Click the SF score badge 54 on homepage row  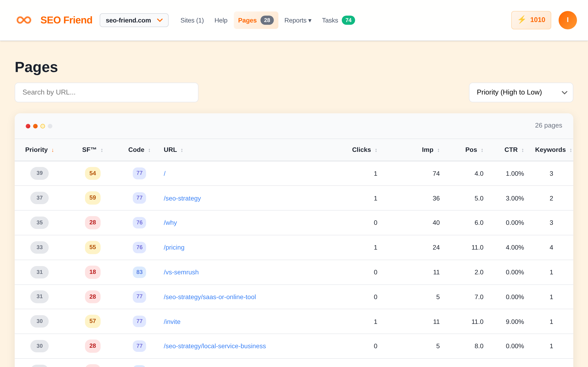coord(93,173)
